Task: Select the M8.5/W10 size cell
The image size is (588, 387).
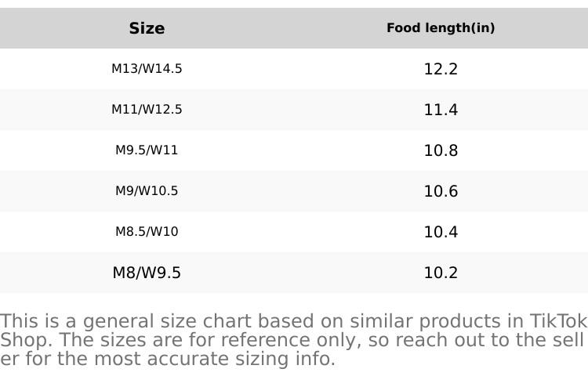Action: tap(147, 232)
